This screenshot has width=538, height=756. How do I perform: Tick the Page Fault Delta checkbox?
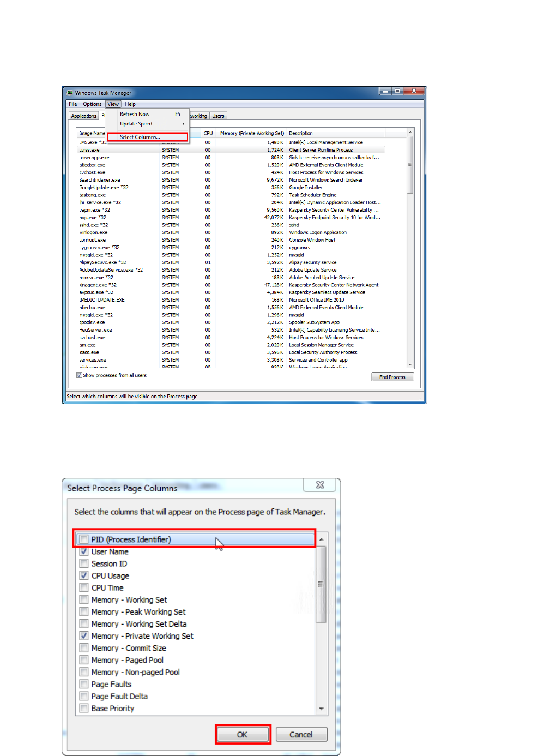[84, 696]
